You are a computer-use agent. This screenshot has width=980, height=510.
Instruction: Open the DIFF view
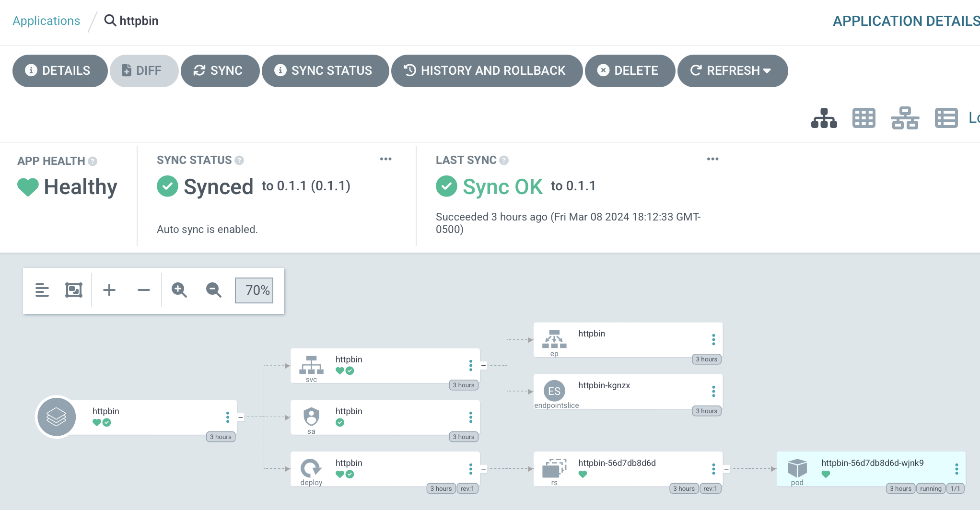(144, 70)
